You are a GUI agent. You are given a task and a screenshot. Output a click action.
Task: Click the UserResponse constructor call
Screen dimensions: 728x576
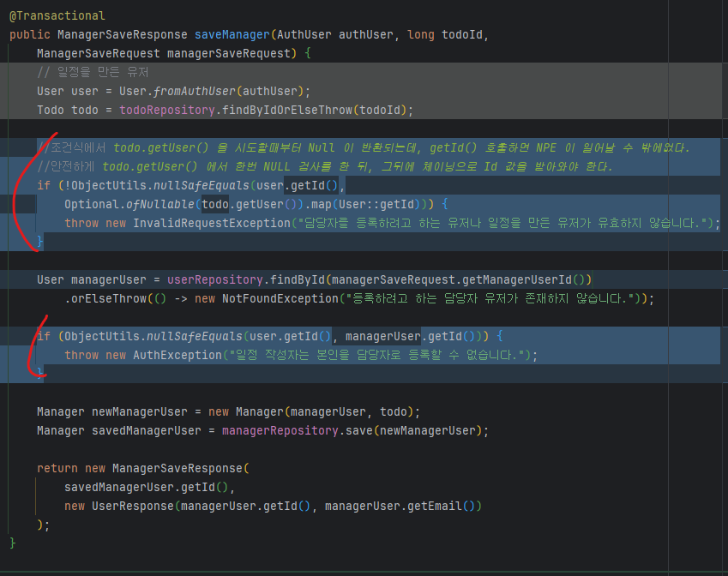pyautogui.click(x=133, y=506)
